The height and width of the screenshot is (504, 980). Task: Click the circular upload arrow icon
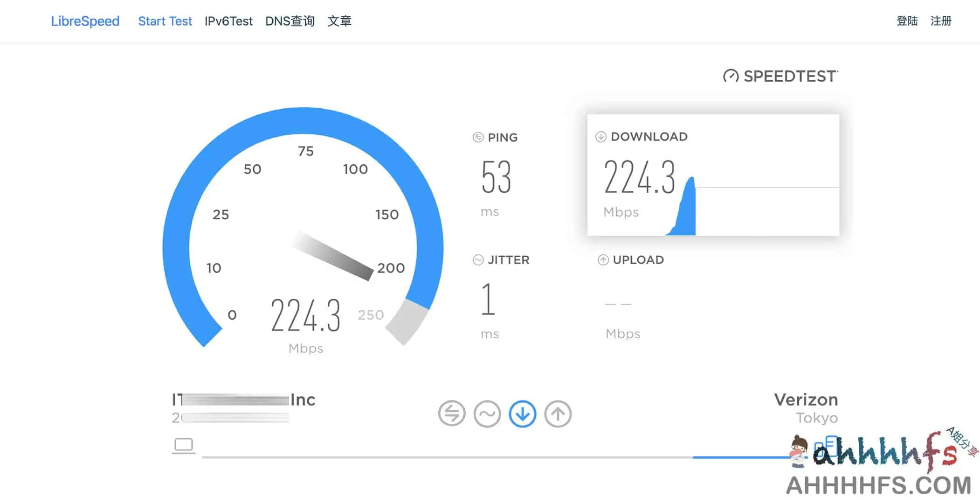coord(558,413)
